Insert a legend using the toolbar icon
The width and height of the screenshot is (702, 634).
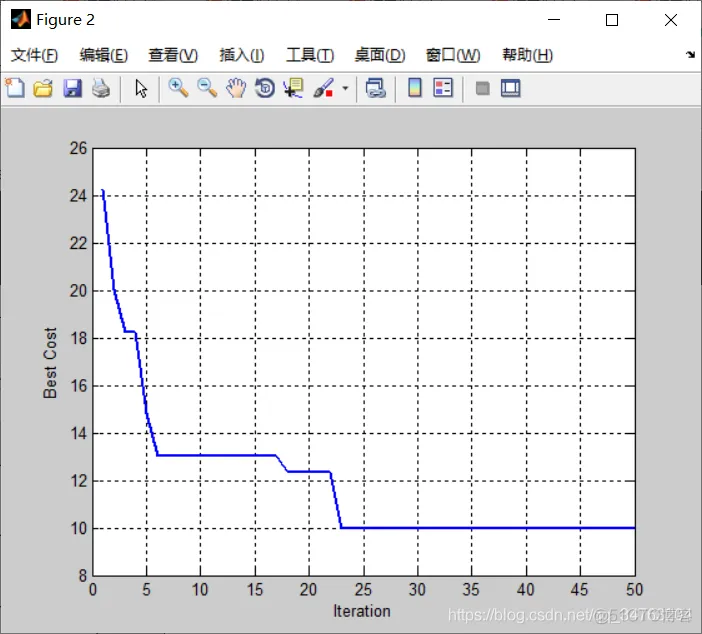pos(443,88)
